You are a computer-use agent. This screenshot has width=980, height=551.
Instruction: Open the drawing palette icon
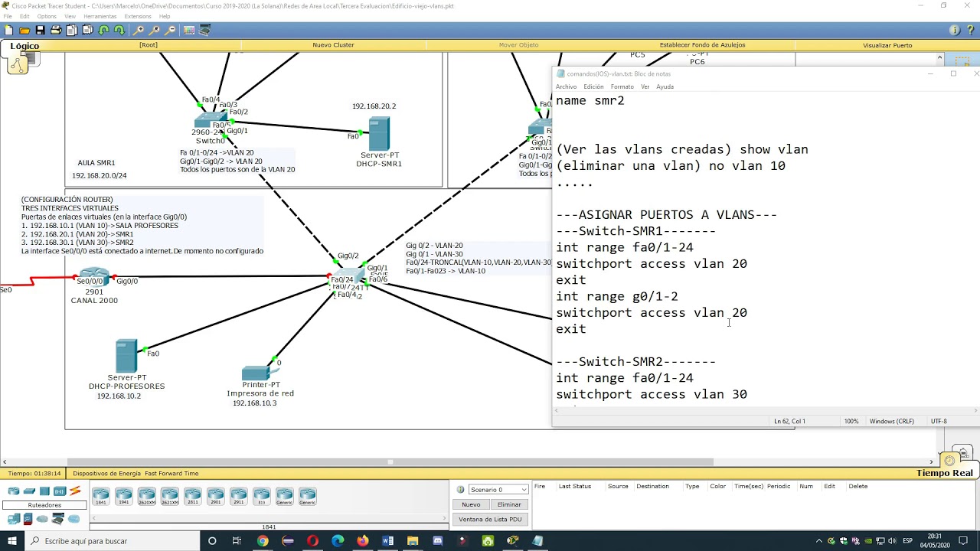pyautogui.click(x=189, y=31)
